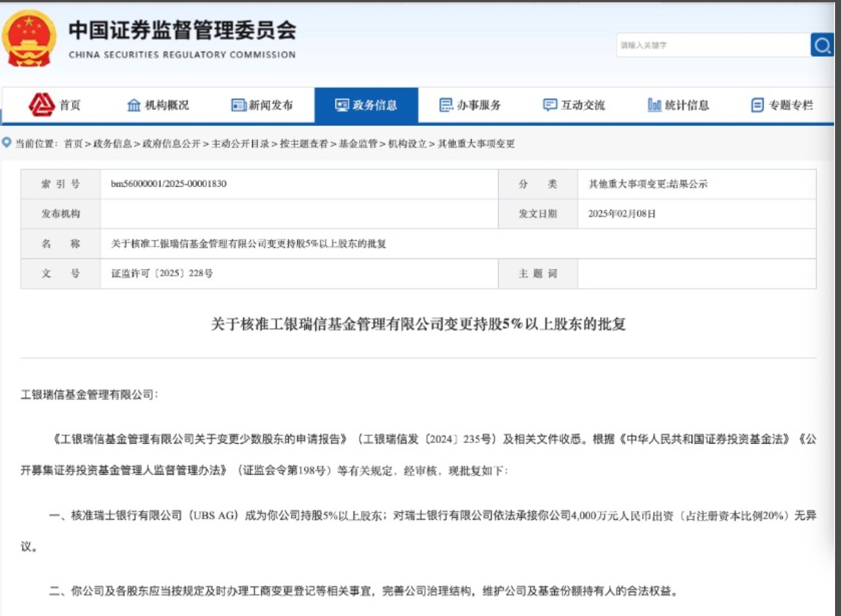Focus the keyword search input field
Screen dimensions: 841x616
[x=713, y=45]
